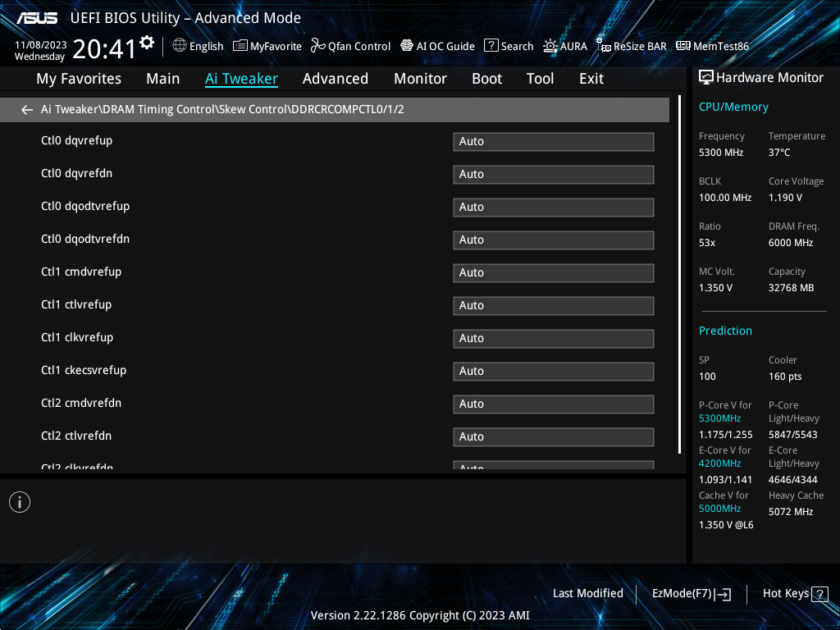Click the info icon in the help pane
The image size is (840, 630).
click(20, 502)
